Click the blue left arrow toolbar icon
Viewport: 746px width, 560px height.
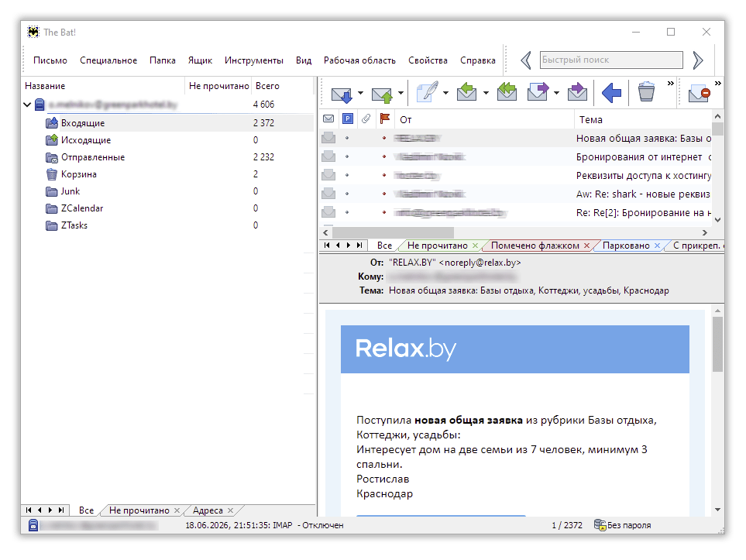[611, 92]
